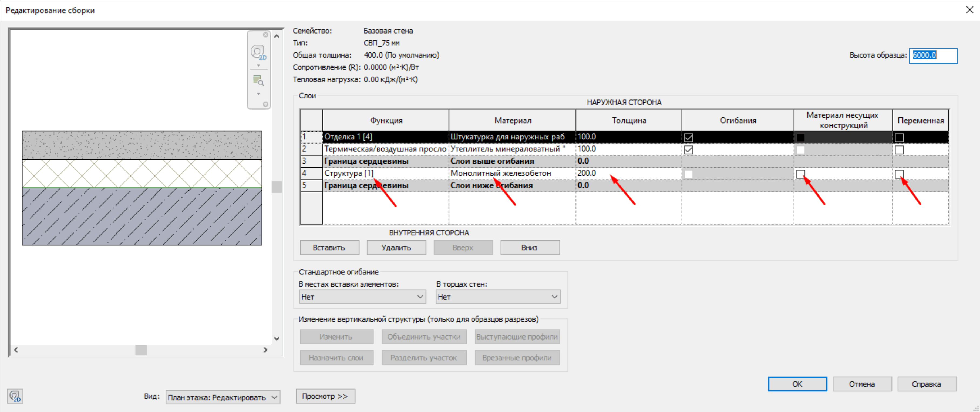Viewport: 980px width, 412px height.
Task: Click the Огибания checkbox in the Структура row
Action: coord(688,174)
